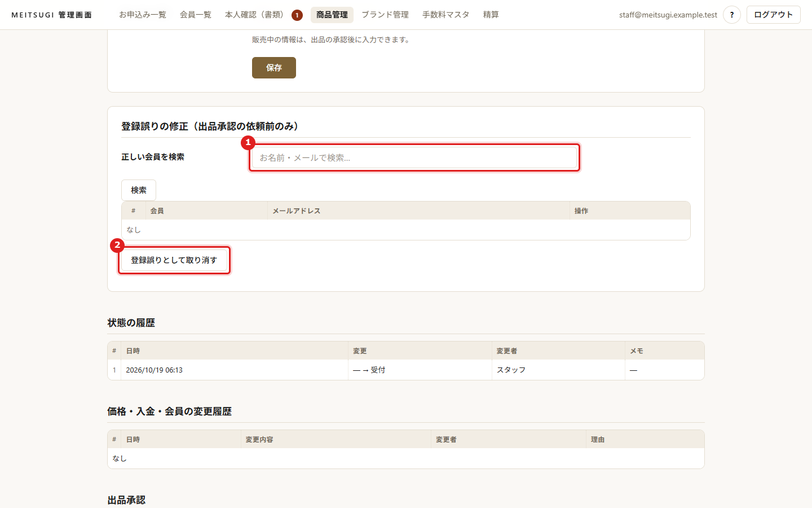Save with the 保存 button
The height and width of the screenshot is (508, 812).
[274, 68]
